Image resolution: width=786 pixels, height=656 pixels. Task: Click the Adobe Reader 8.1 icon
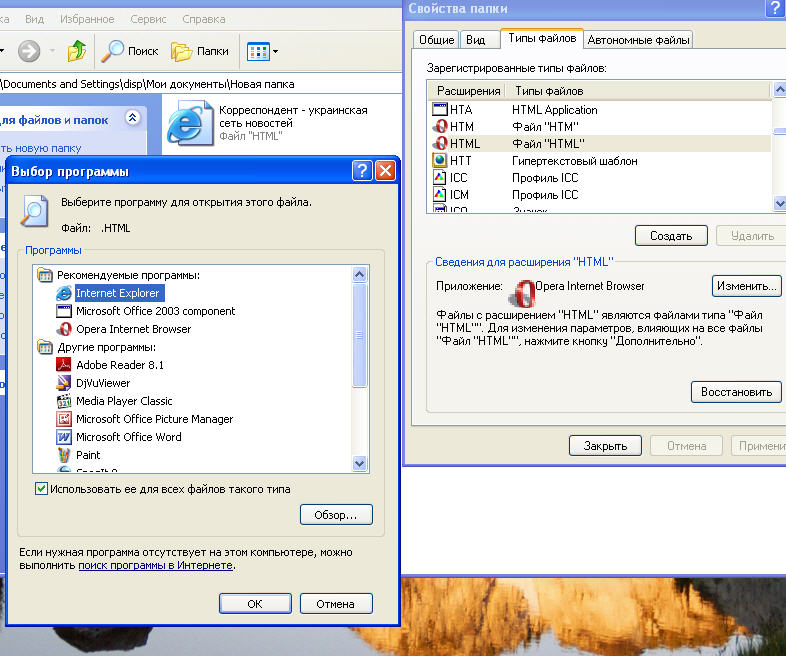point(64,365)
